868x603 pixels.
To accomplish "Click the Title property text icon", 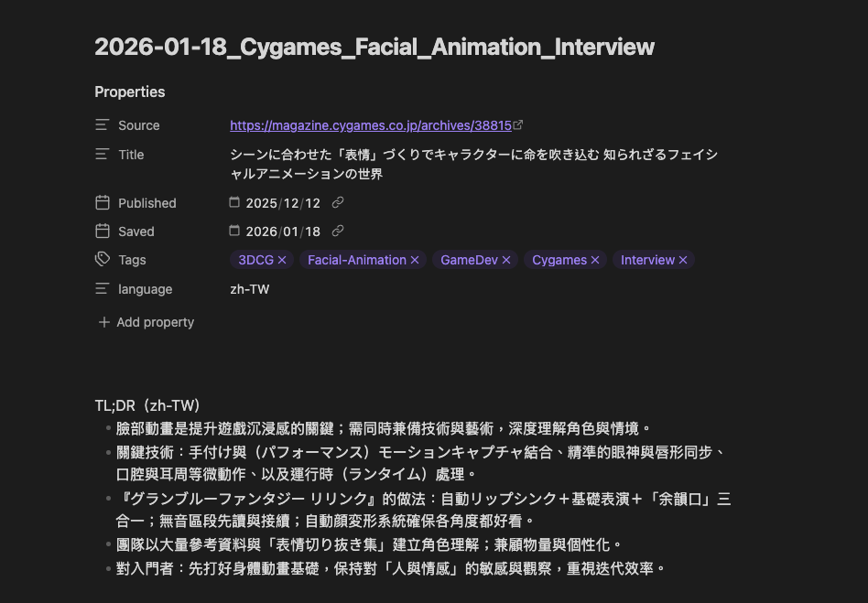I will click(x=103, y=155).
